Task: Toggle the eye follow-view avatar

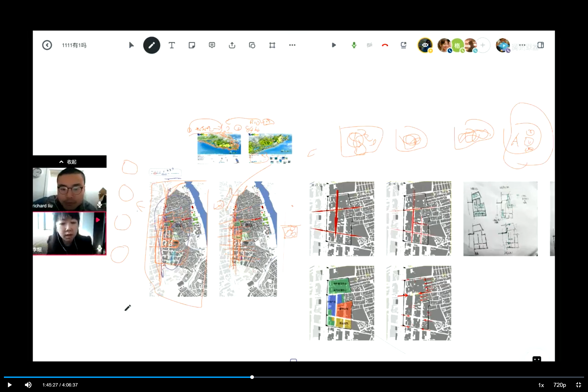Action: tap(425, 45)
